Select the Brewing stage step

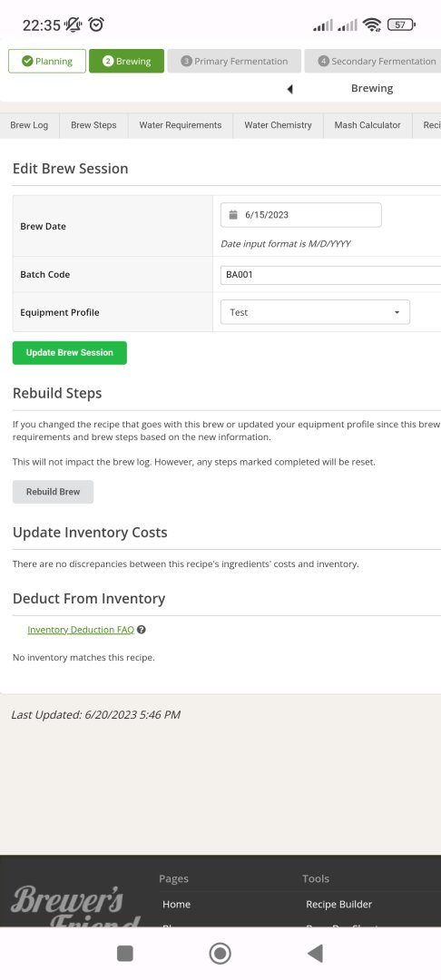pyautogui.click(x=127, y=62)
